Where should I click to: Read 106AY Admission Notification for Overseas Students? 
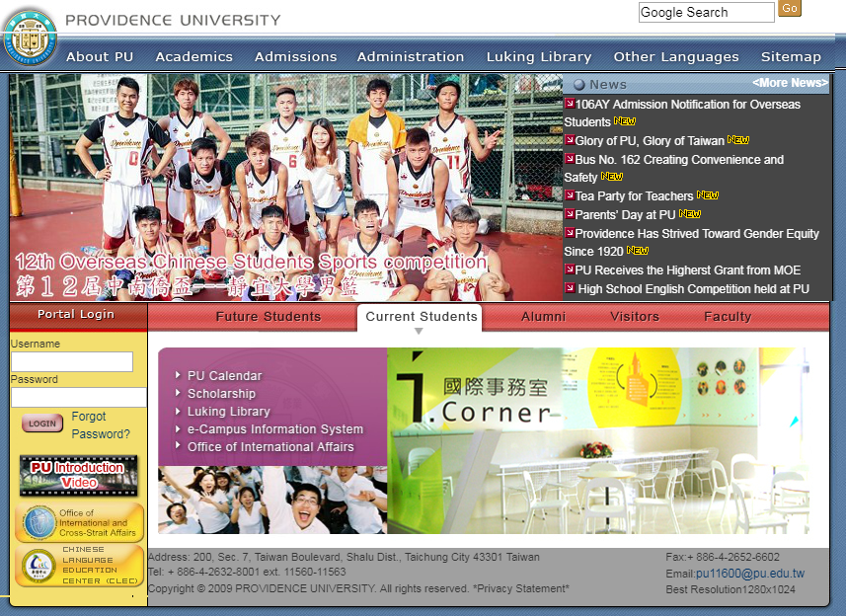(x=682, y=113)
